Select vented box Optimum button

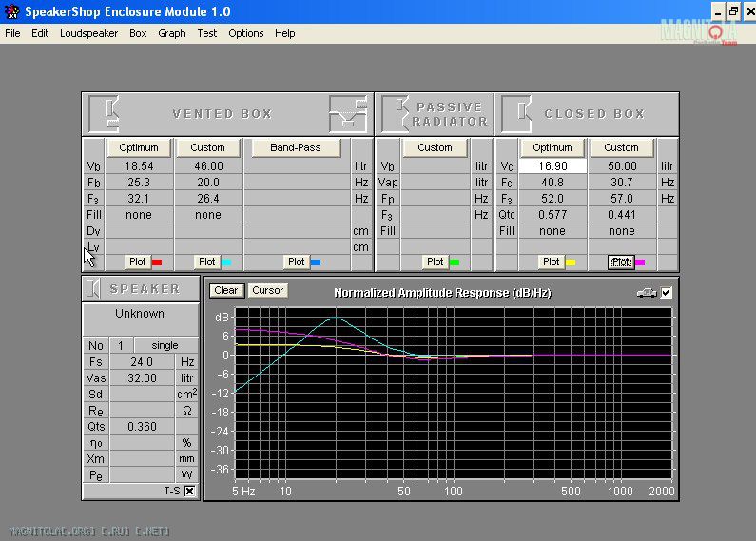[139, 147]
